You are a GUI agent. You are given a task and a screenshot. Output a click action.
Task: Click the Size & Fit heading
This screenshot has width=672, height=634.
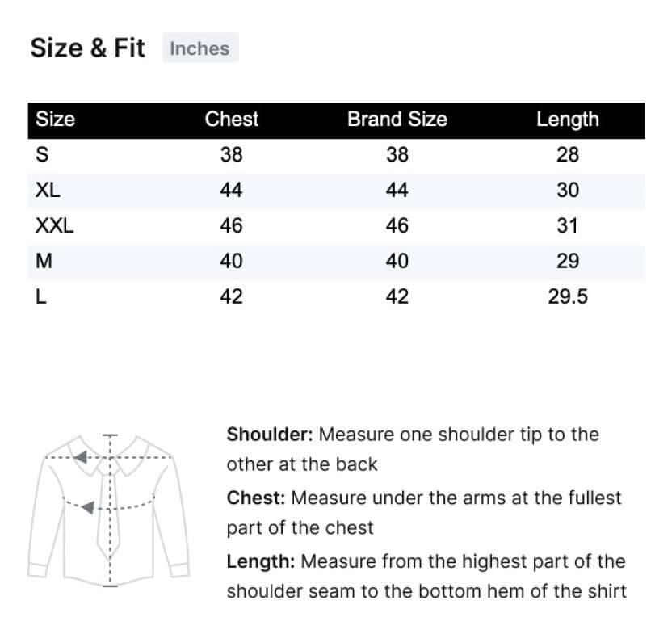(x=87, y=48)
